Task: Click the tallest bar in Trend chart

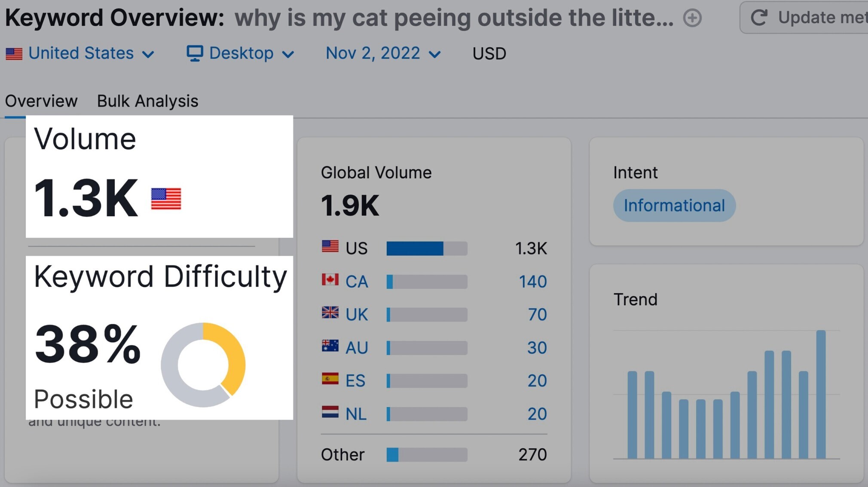Action: 821,394
